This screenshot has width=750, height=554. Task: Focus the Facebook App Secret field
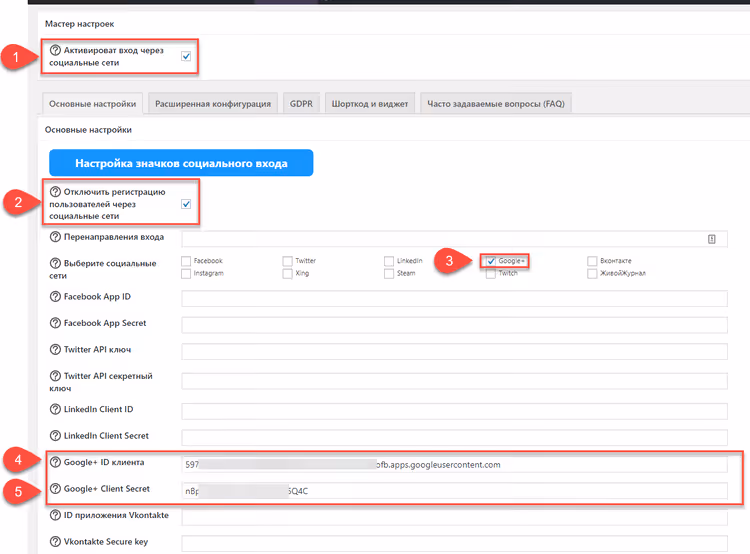[454, 325]
